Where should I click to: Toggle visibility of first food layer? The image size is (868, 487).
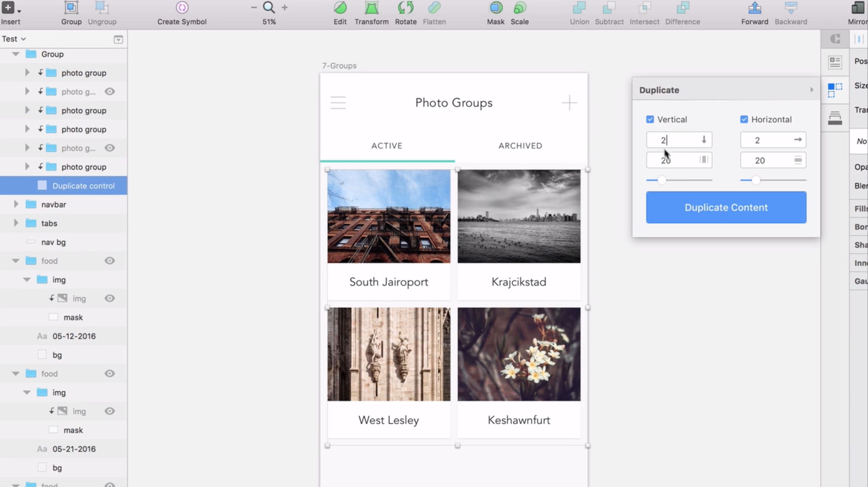pos(110,261)
